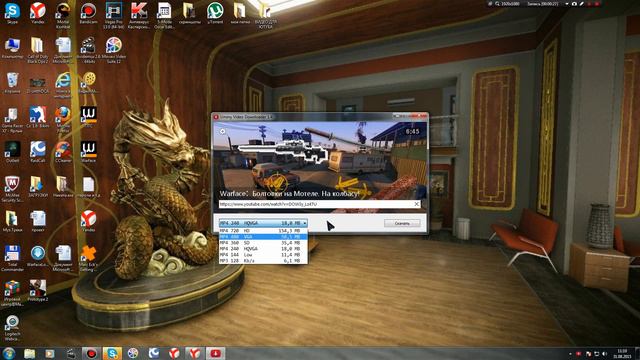The height and width of the screenshot is (360, 640).
Task: Launch Movavi Video Suite 12 shortcut
Action: 113,51
